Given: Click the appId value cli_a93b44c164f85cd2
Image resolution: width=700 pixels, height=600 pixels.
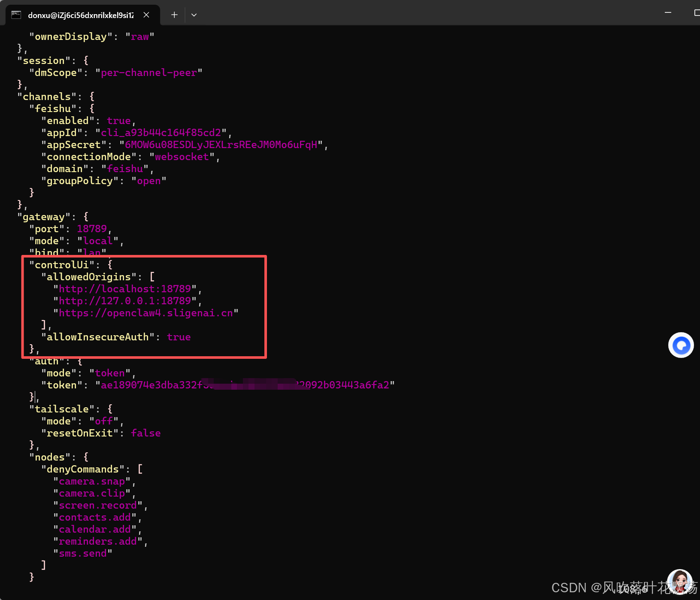Looking at the screenshot, I should [x=161, y=133].
